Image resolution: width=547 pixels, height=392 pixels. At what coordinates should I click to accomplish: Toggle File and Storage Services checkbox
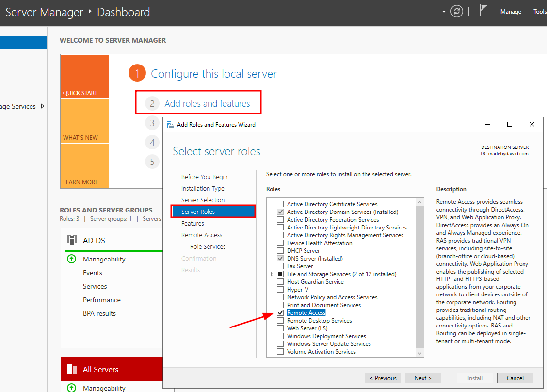click(x=280, y=274)
